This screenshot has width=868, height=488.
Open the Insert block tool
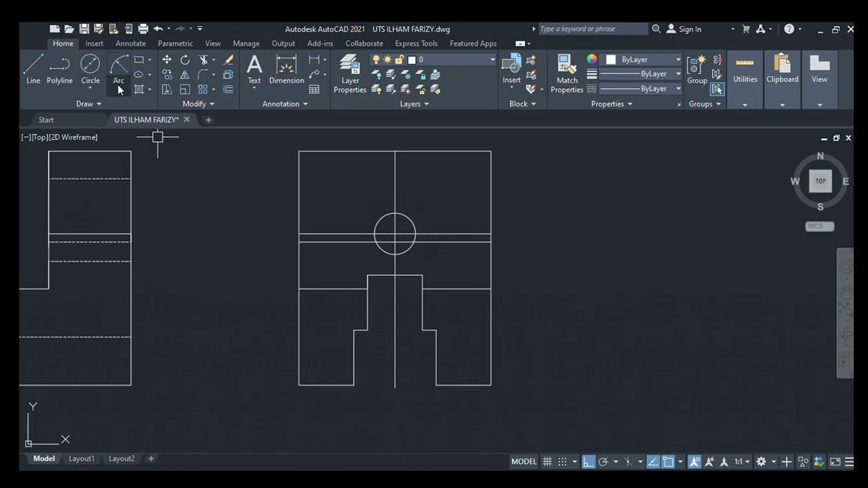(x=511, y=70)
